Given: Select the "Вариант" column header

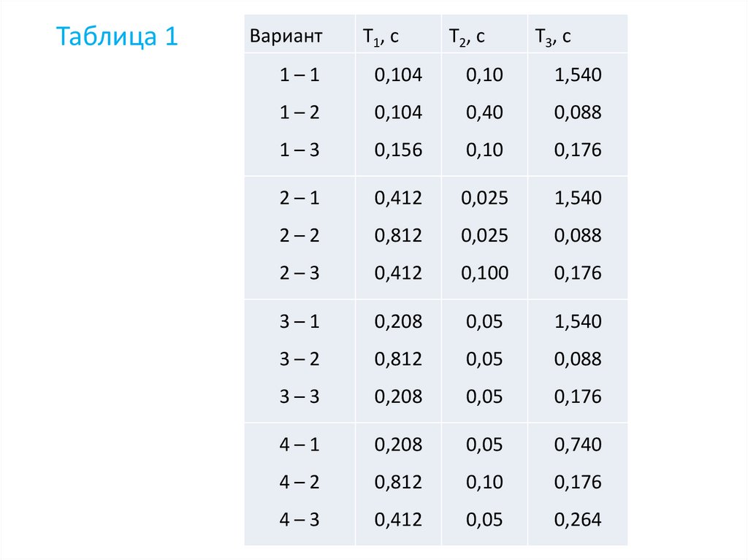Looking at the screenshot, I should 286,37.
